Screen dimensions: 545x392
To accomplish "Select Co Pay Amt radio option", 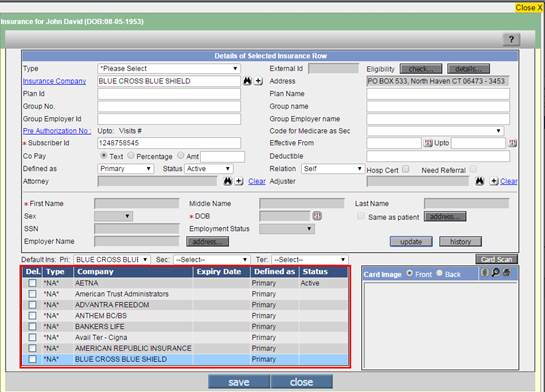I will (180, 156).
